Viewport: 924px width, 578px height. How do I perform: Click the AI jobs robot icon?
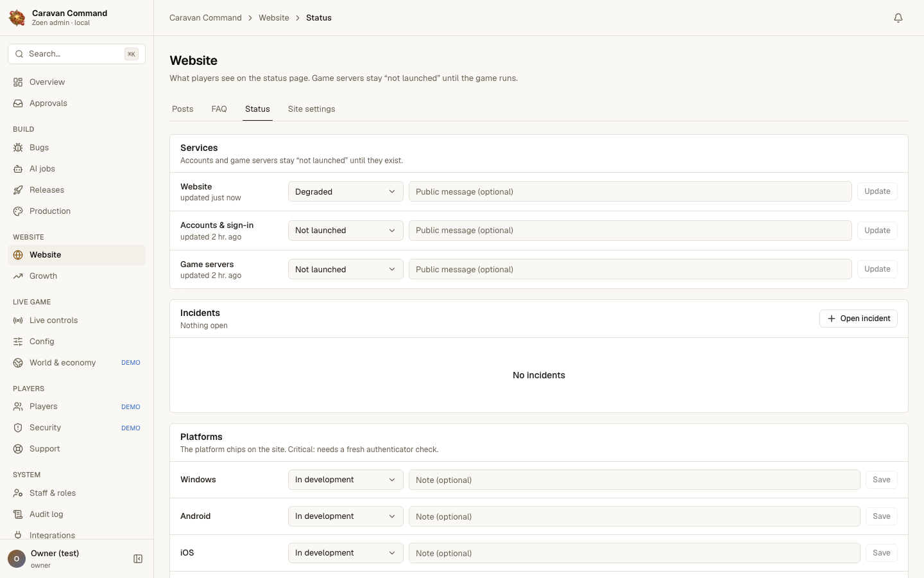(x=18, y=169)
